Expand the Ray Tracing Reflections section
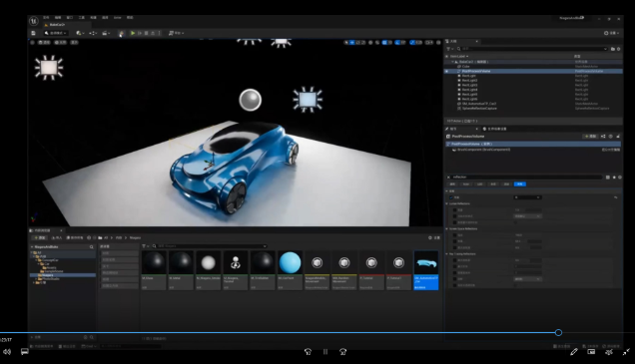Viewport: 635px width, 364px height. click(x=447, y=254)
